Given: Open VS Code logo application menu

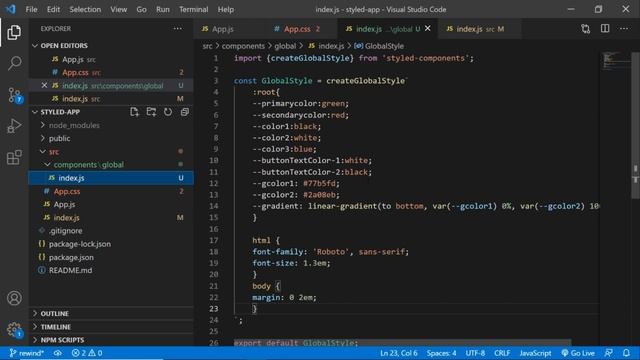Looking at the screenshot, I should [11, 9].
